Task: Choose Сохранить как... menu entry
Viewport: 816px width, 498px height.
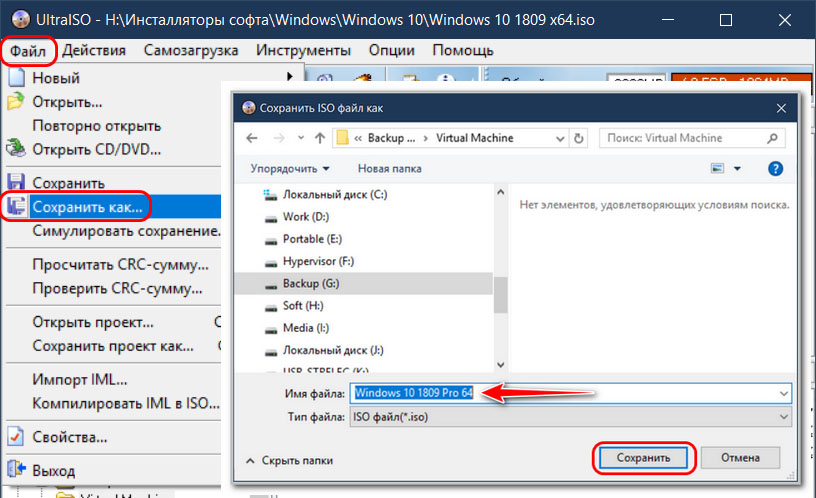Action: [x=87, y=207]
